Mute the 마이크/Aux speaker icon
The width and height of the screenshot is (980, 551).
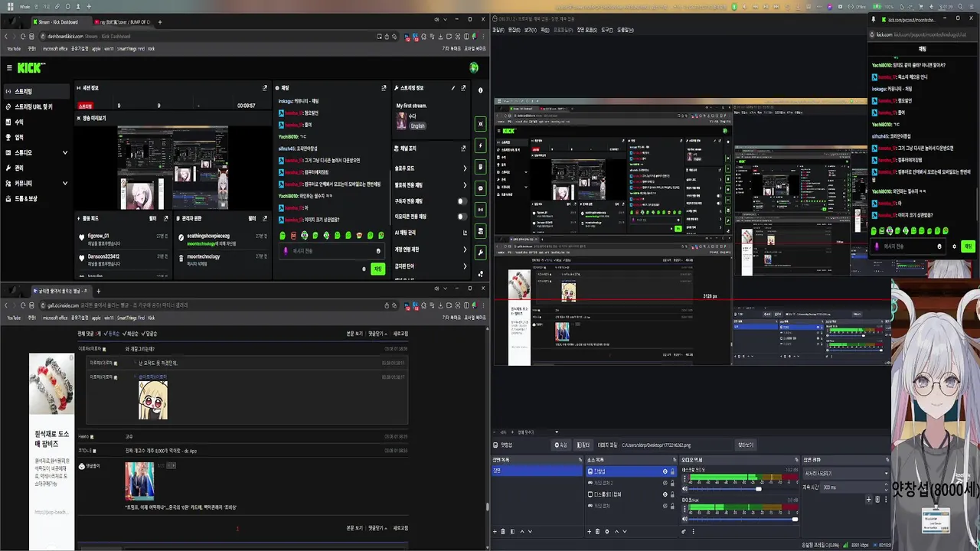click(x=684, y=519)
